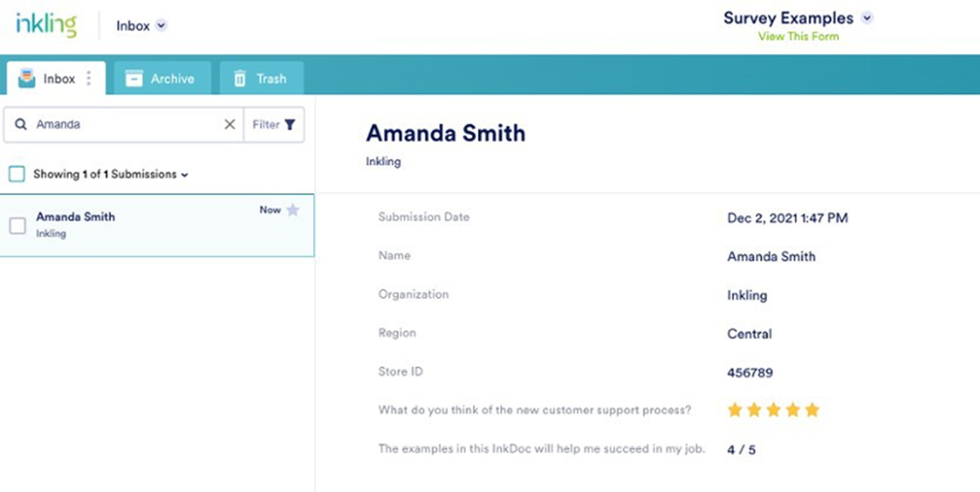Open the Inbox tab options menu
The height and width of the screenshot is (492, 980).
(x=89, y=79)
